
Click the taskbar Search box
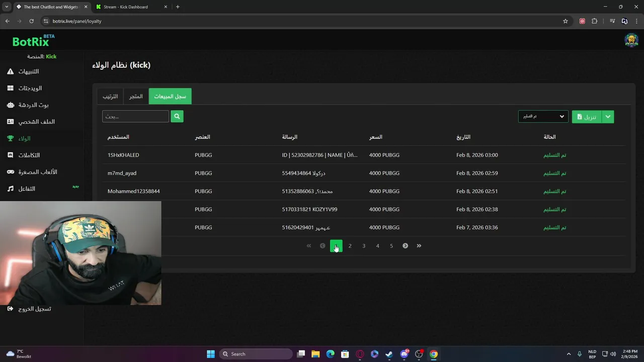256,354
